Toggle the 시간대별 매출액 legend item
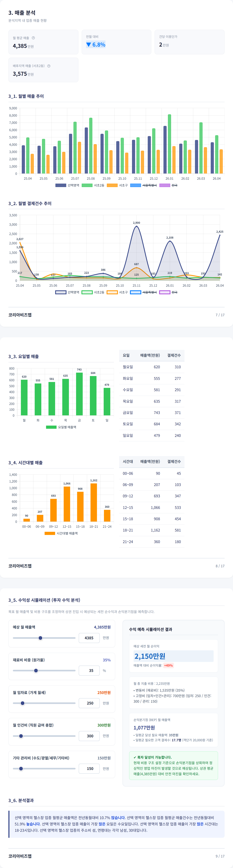233x868 pixels. [61, 533]
